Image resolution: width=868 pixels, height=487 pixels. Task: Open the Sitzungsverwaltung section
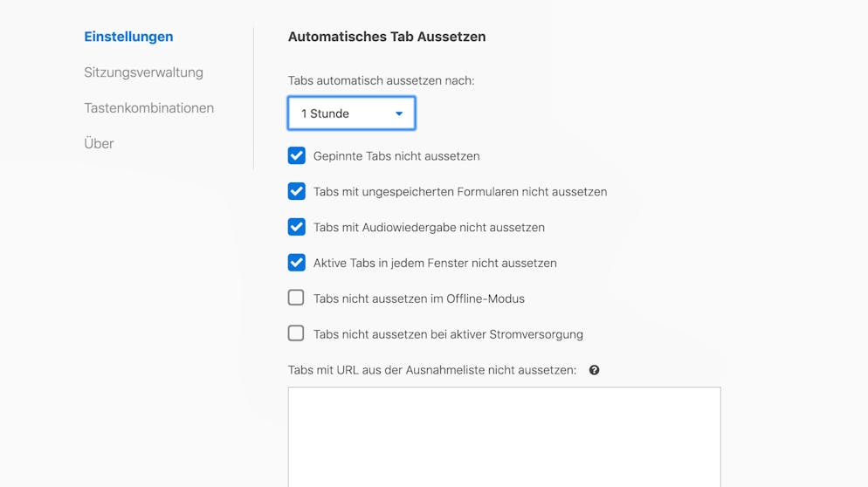143,72
